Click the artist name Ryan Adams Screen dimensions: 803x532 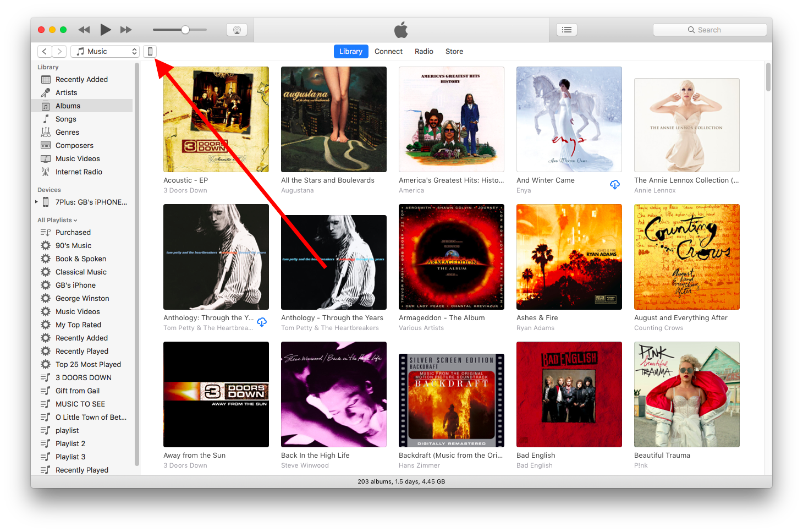pyautogui.click(x=535, y=328)
